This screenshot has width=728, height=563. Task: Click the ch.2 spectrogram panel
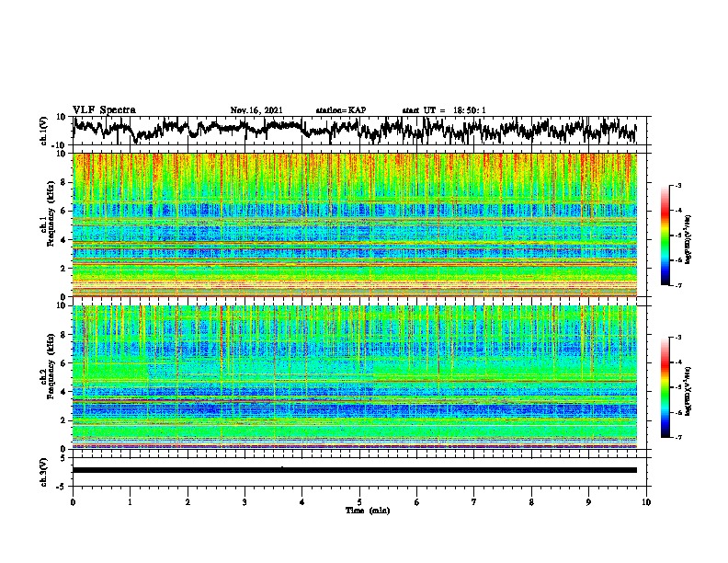pos(354,377)
